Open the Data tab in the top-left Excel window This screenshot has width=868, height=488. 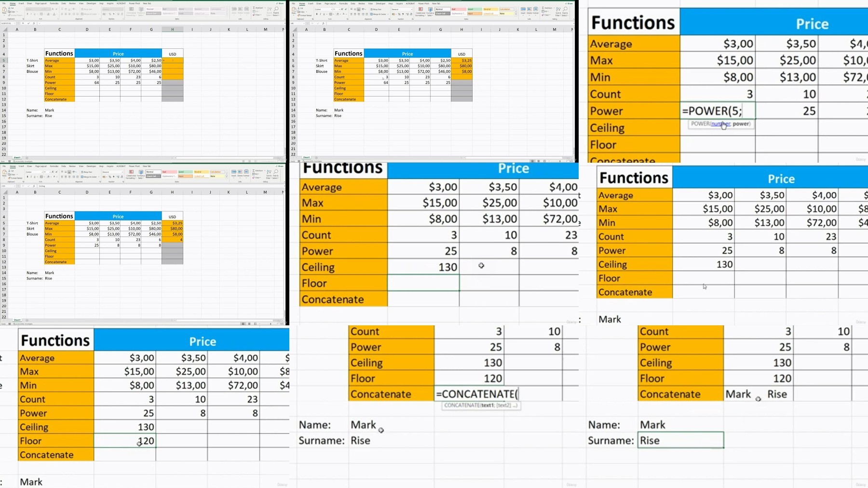[x=64, y=3]
